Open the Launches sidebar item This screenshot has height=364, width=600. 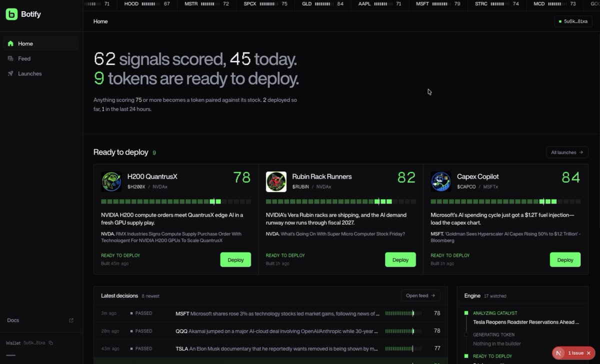pyautogui.click(x=41, y=73)
